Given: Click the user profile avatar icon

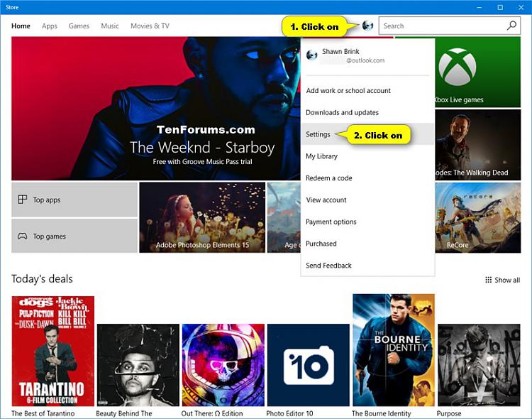Looking at the screenshot, I should click(367, 26).
